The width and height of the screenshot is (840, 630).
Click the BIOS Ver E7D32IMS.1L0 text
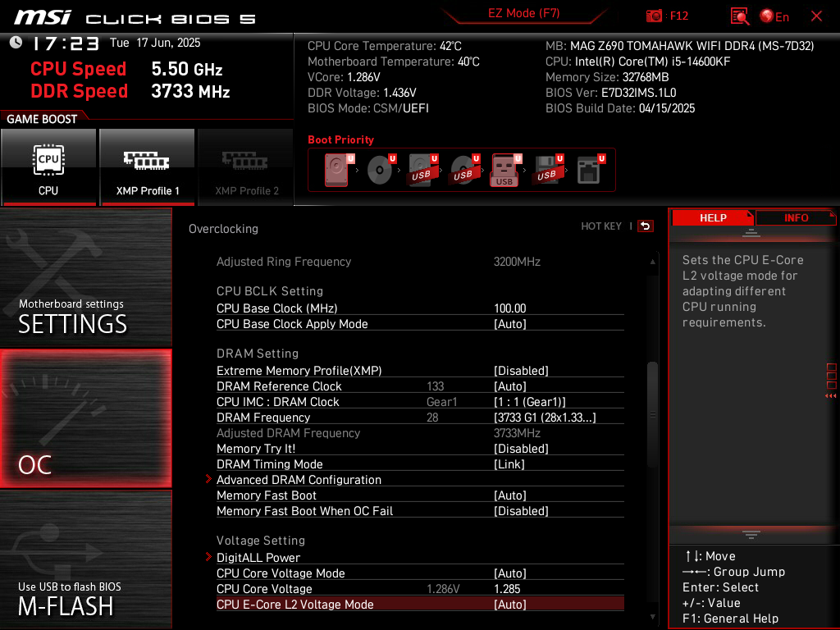click(610, 93)
